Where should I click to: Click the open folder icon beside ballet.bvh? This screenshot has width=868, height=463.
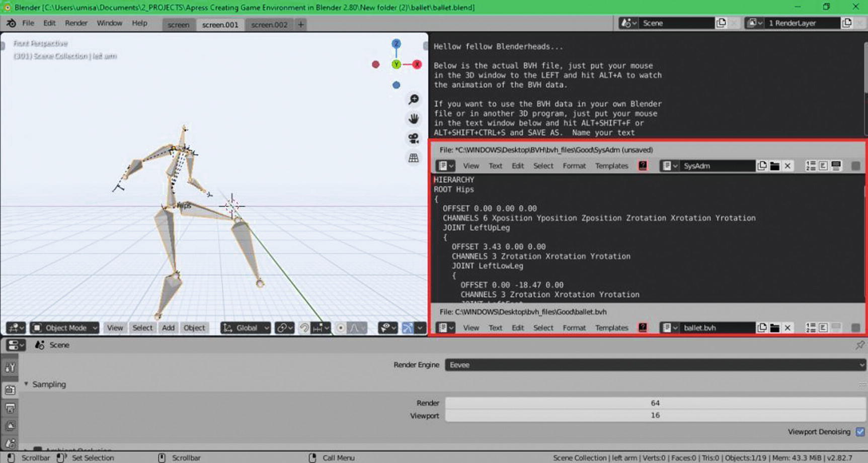click(775, 328)
